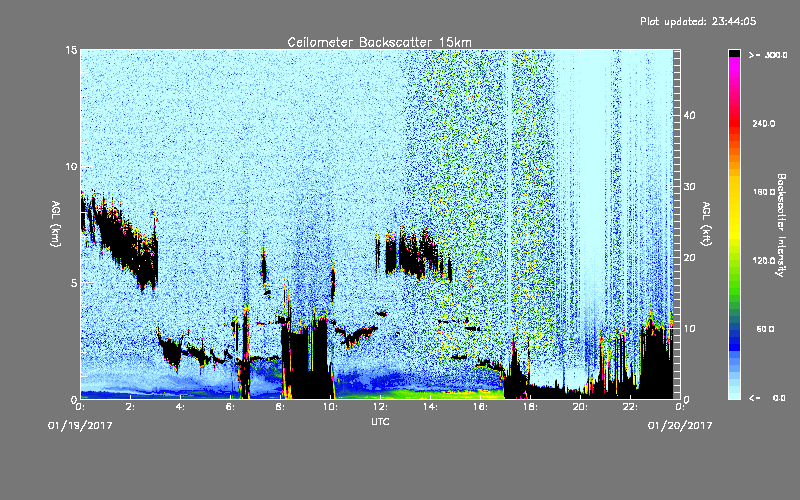Click the 16: hour tick label
Viewport: 800px width, 500px height.
pyautogui.click(x=480, y=407)
